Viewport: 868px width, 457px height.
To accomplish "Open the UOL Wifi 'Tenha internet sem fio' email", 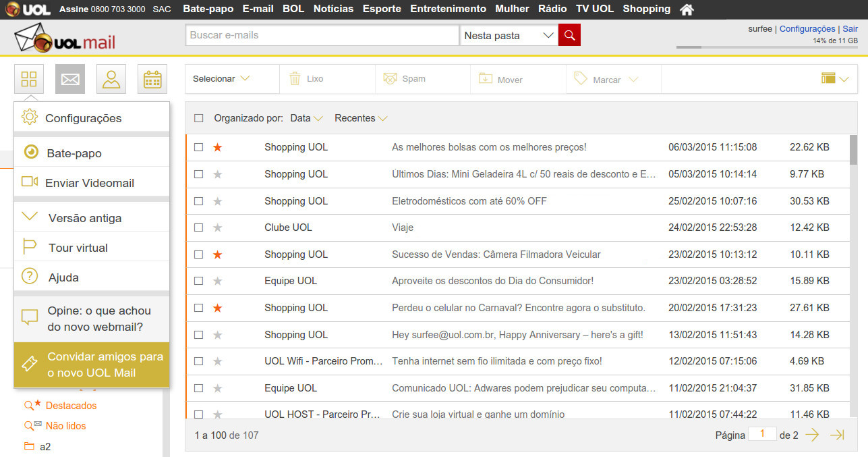I will tap(517, 361).
